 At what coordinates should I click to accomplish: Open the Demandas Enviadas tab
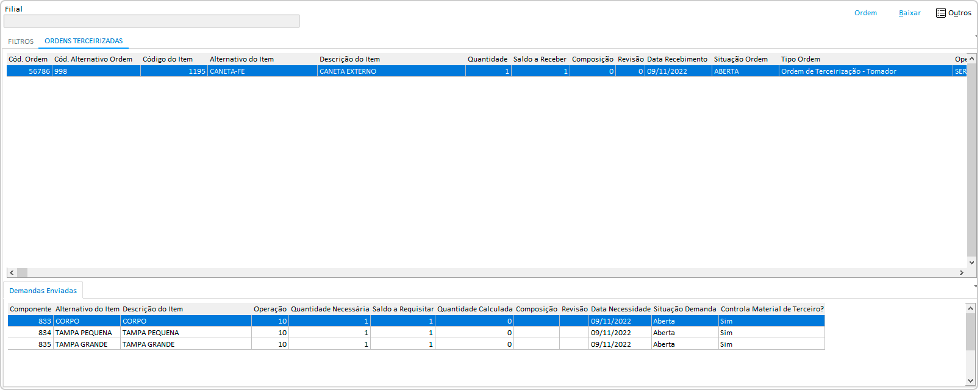coord(43,291)
